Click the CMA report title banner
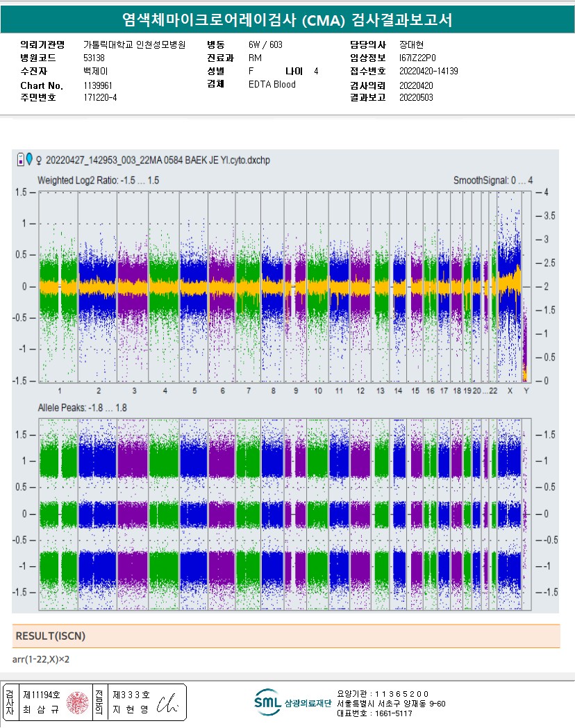This screenshot has width=575, height=728. (287, 20)
